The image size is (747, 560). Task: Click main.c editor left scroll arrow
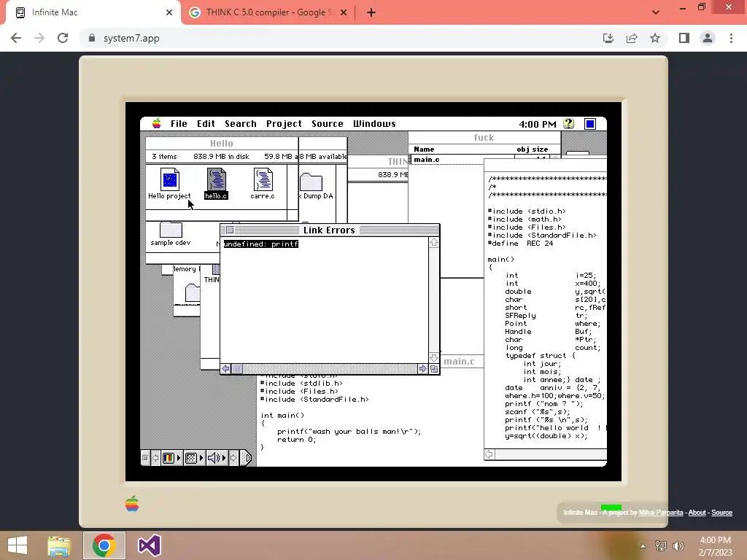click(489, 455)
